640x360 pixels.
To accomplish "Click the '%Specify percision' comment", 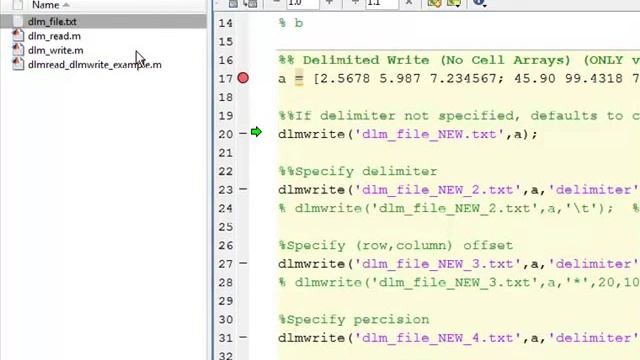I will tap(353, 320).
